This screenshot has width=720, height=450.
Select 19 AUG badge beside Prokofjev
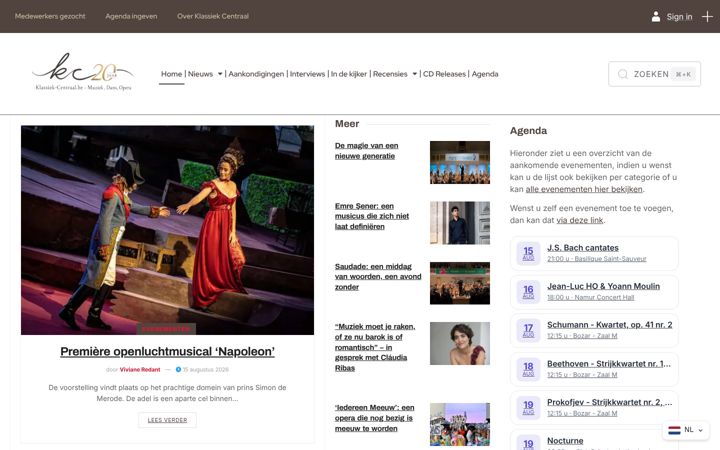click(528, 407)
